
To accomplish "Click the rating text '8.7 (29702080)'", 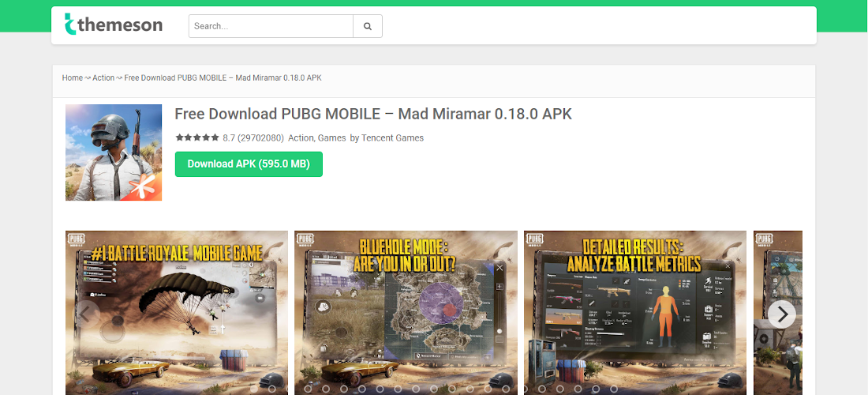I will (x=253, y=138).
